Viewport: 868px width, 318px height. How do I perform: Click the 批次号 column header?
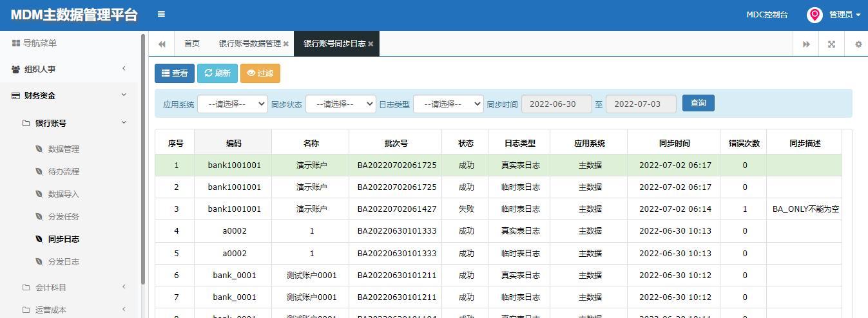396,143
